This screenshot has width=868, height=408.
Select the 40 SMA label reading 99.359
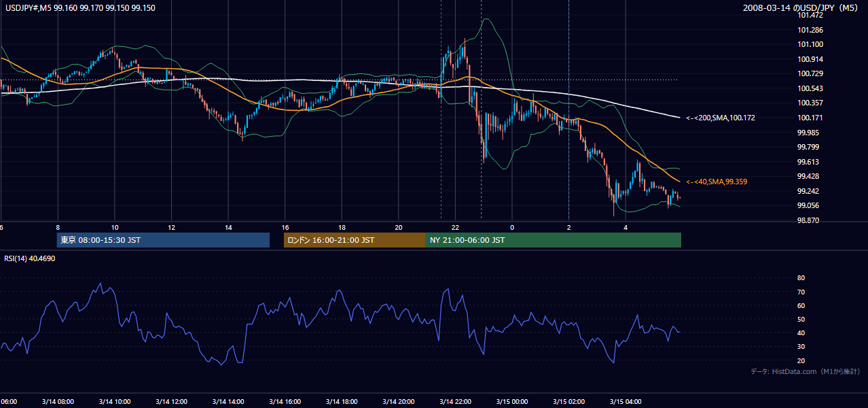coord(717,182)
